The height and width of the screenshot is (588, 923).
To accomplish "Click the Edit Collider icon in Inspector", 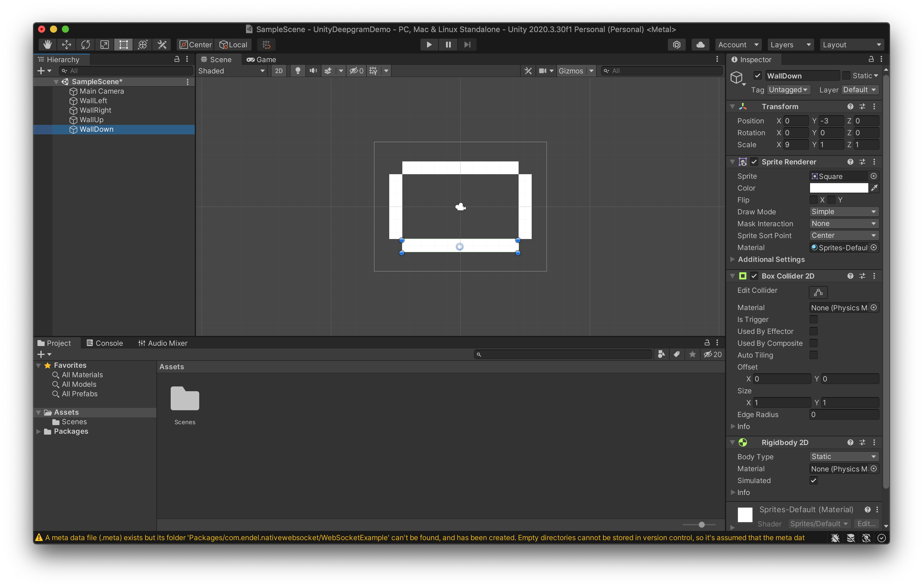I will [818, 291].
